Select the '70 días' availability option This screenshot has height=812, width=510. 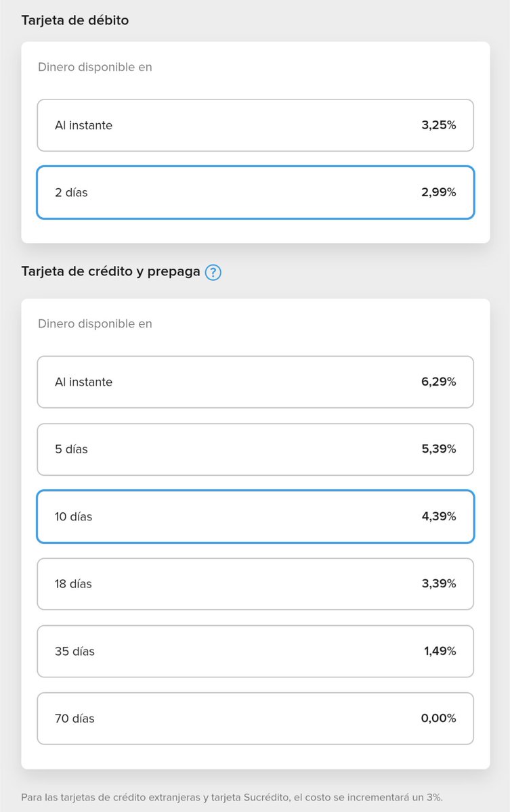pyautogui.click(x=255, y=719)
